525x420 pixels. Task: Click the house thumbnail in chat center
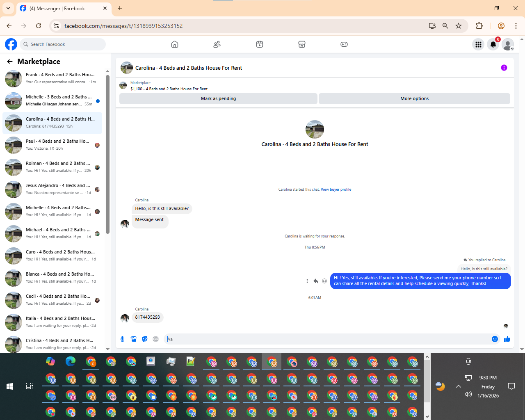315,129
